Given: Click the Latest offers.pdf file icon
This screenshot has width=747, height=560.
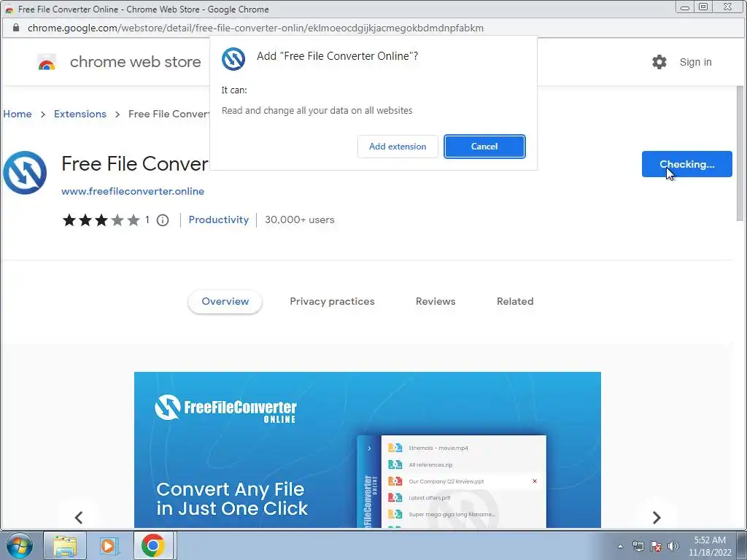Looking at the screenshot, I should pyautogui.click(x=395, y=497).
